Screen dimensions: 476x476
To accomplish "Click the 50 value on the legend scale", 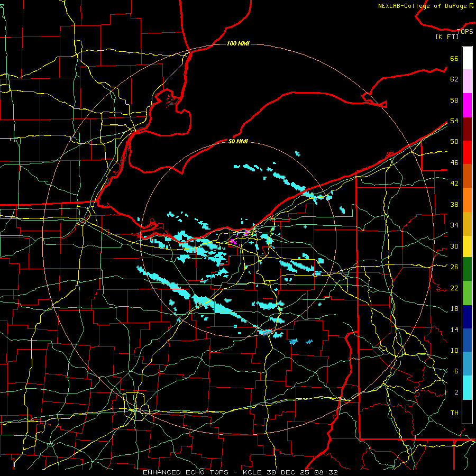I will point(454,142).
